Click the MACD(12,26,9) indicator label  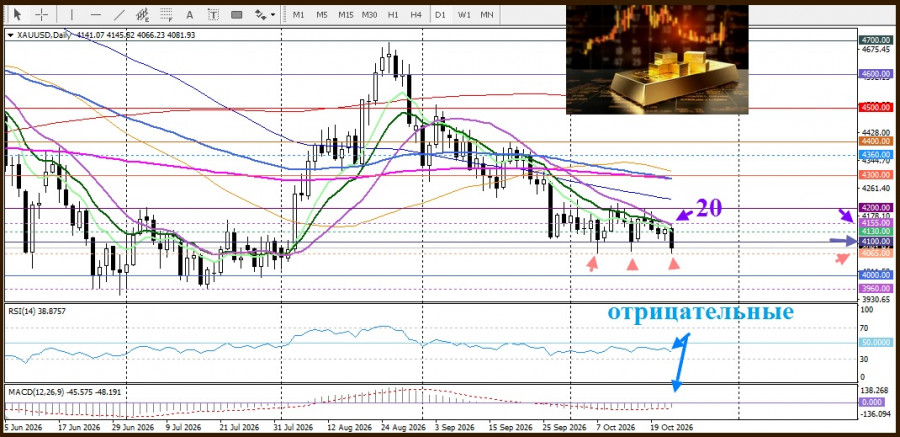pos(67,392)
